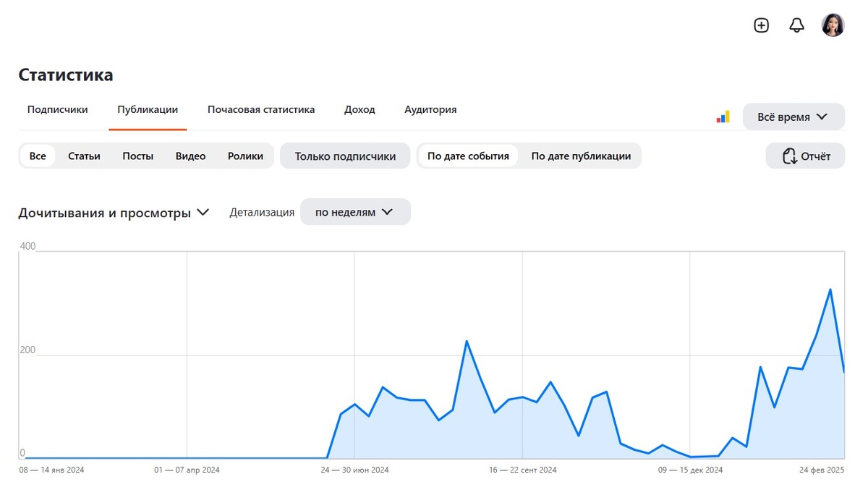Click the Статистика page heading
The width and height of the screenshot is (868, 495).
pos(66,75)
